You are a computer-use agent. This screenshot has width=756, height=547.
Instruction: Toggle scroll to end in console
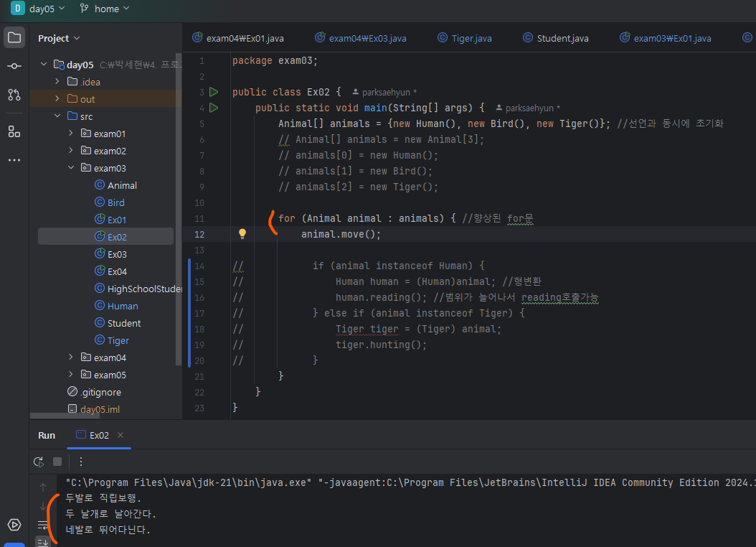point(43,542)
